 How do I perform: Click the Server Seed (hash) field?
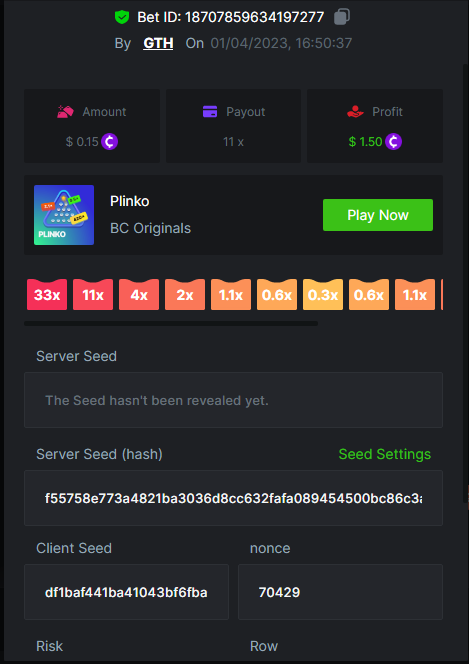[233, 498]
